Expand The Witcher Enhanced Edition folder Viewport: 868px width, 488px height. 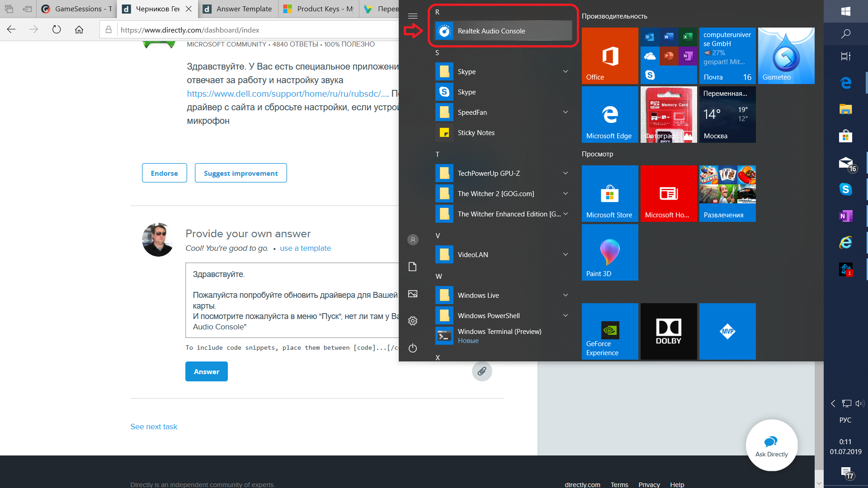pyautogui.click(x=566, y=214)
